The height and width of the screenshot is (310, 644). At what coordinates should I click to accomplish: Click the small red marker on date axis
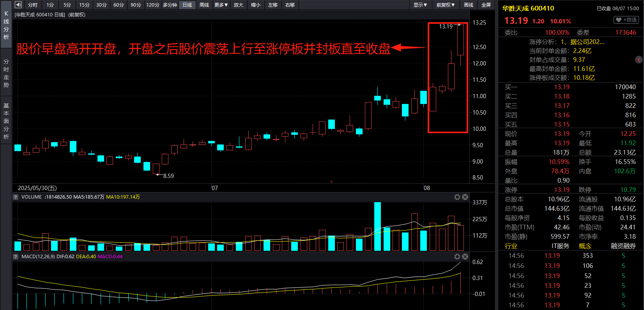pos(331,181)
